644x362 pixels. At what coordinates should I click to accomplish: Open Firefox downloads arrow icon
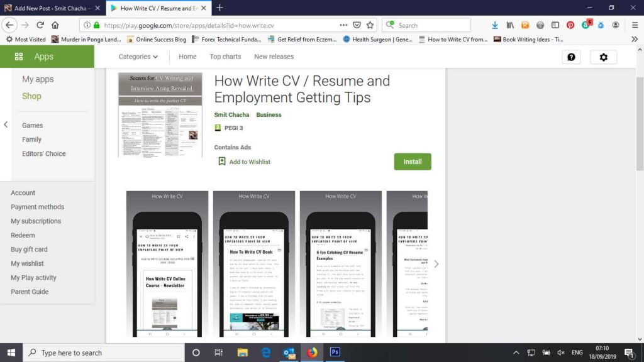pos(495,25)
